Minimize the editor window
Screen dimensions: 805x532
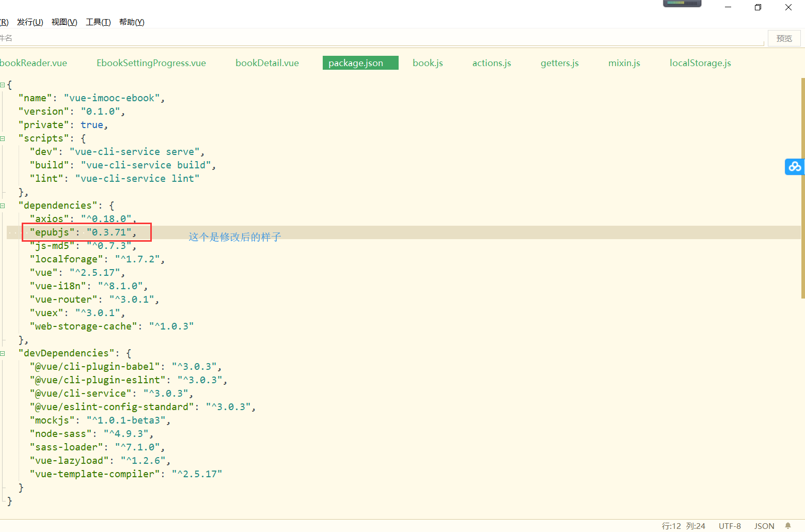[x=728, y=7]
